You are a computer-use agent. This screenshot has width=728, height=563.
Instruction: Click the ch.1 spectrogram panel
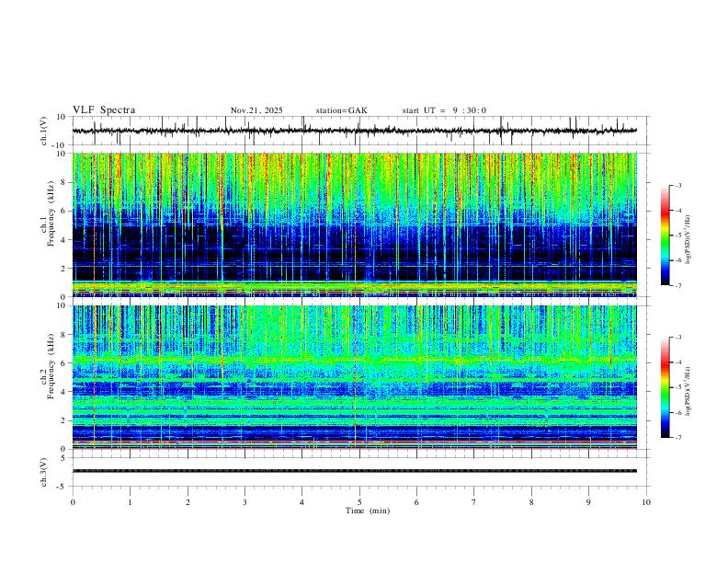(x=355, y=224)
